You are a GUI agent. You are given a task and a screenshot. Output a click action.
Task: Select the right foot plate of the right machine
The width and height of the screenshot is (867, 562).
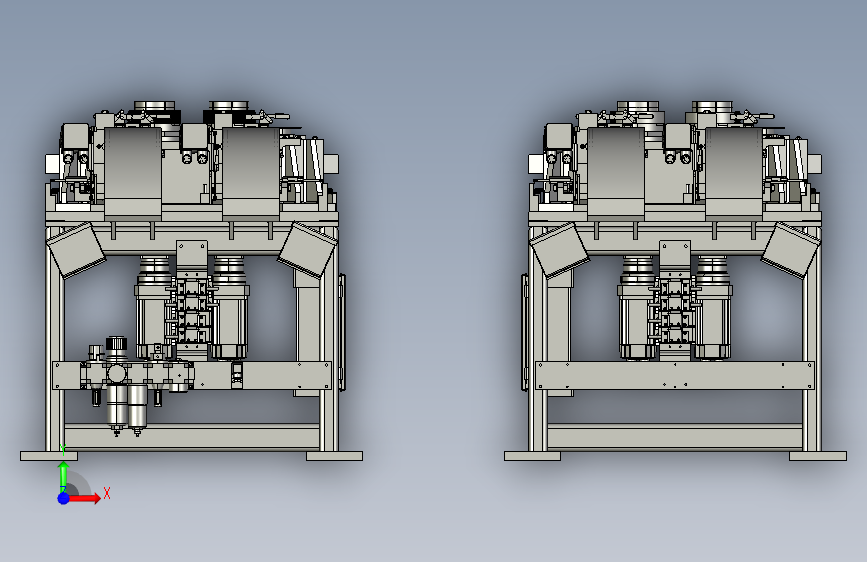tap(818, 456)
